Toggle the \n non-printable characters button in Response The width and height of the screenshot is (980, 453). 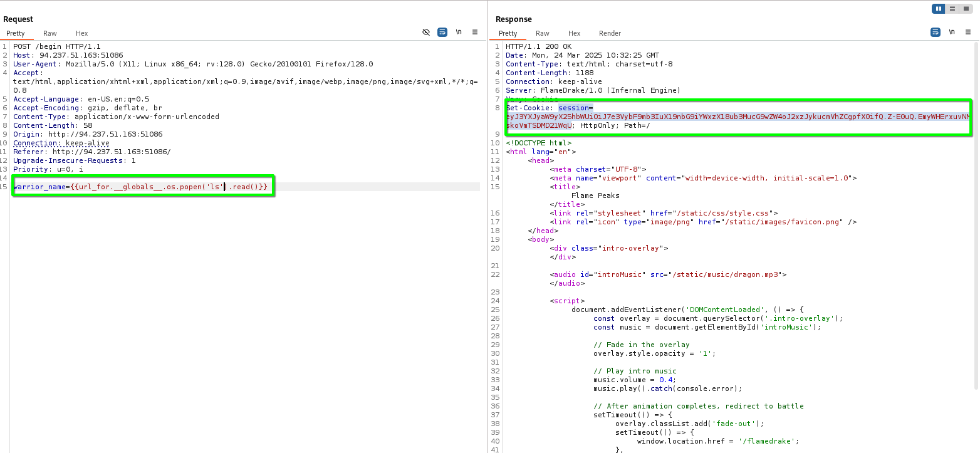click(x=952, y=32)
